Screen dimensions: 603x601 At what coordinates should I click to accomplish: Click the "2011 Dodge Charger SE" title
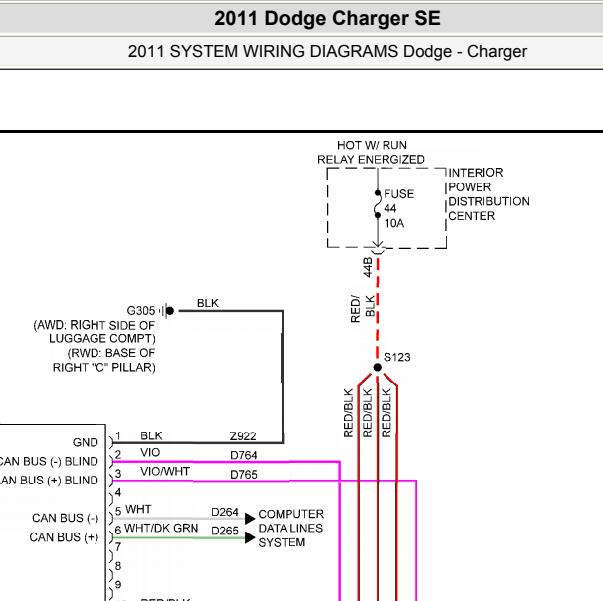point(327,18)
